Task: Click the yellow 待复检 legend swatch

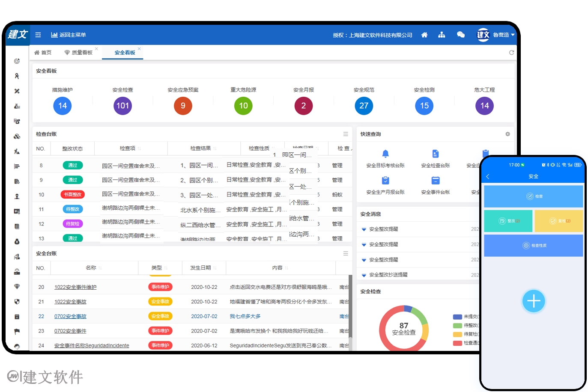Action: pyautogui.click(x=457, y=334)
